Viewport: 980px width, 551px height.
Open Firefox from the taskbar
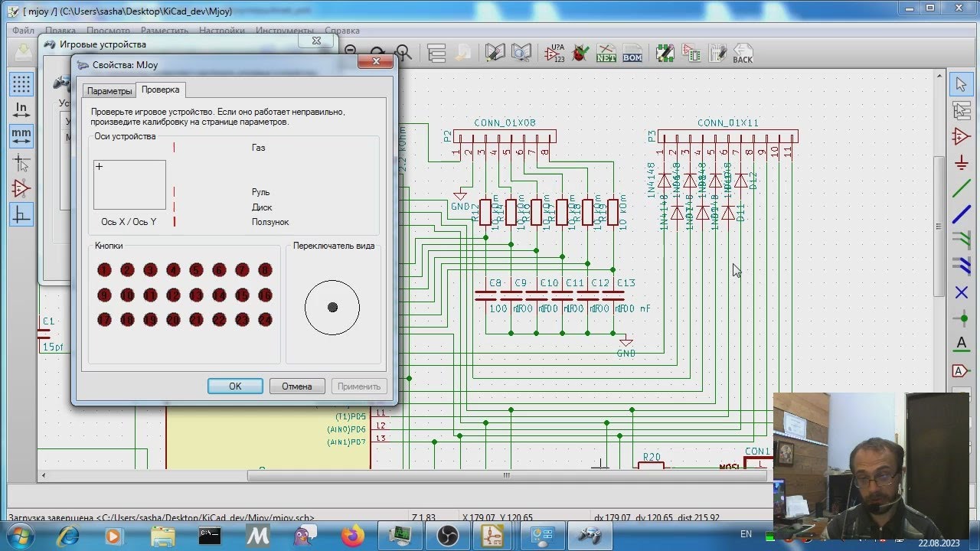pos(354,536)
